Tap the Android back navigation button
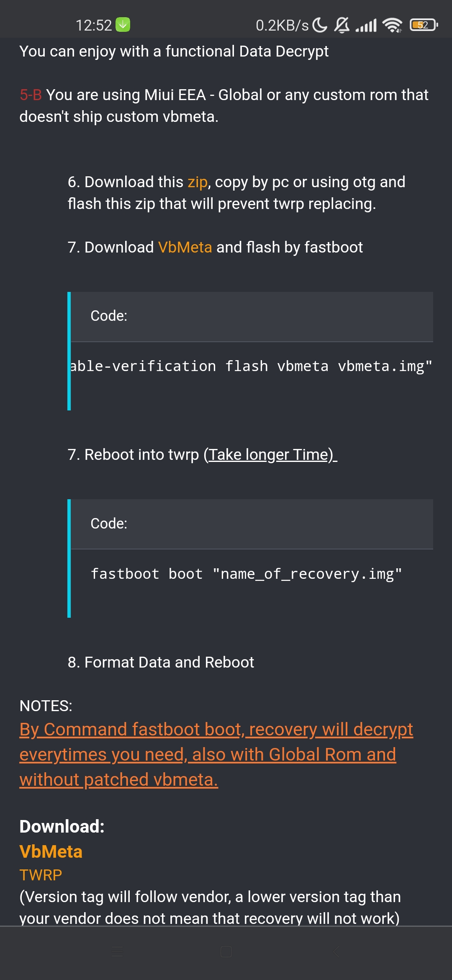 pyautogui.click(x=336, y=952)
